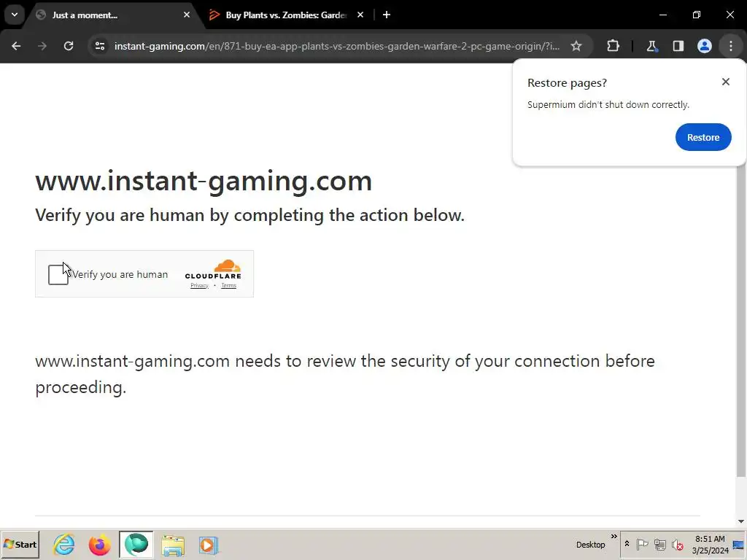Go back to previous page

coord(16,46)
